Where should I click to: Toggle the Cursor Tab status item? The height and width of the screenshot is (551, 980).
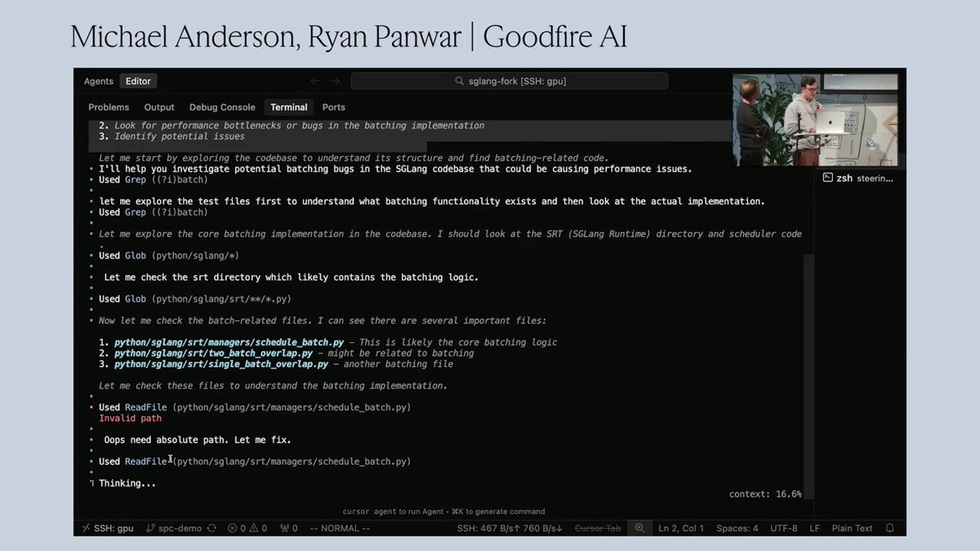(598, 528)
